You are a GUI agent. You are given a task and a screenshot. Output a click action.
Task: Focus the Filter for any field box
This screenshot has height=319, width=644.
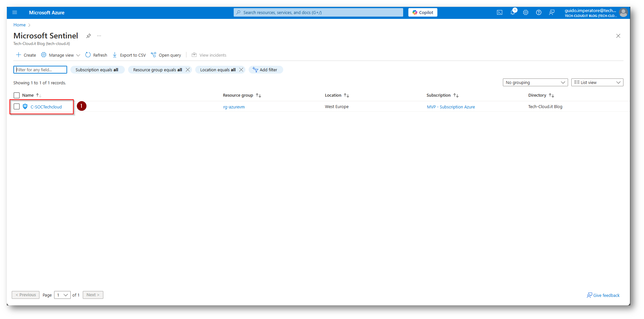point(40,70)
